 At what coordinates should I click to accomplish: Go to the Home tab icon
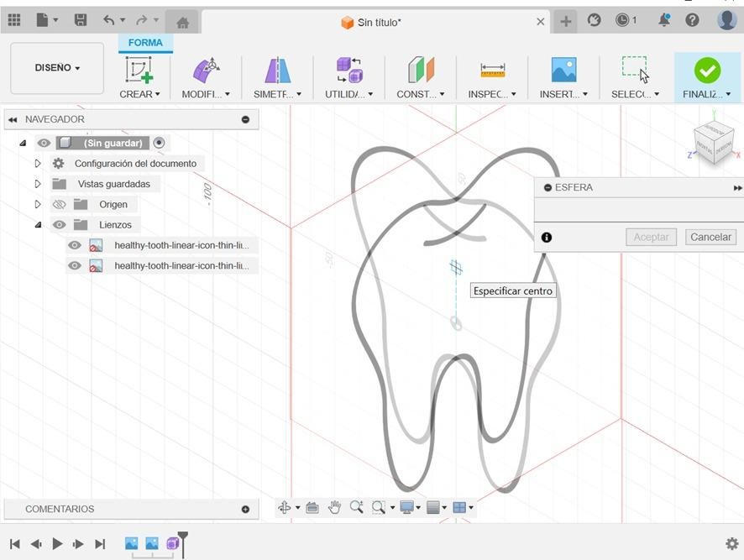point(182,23)
